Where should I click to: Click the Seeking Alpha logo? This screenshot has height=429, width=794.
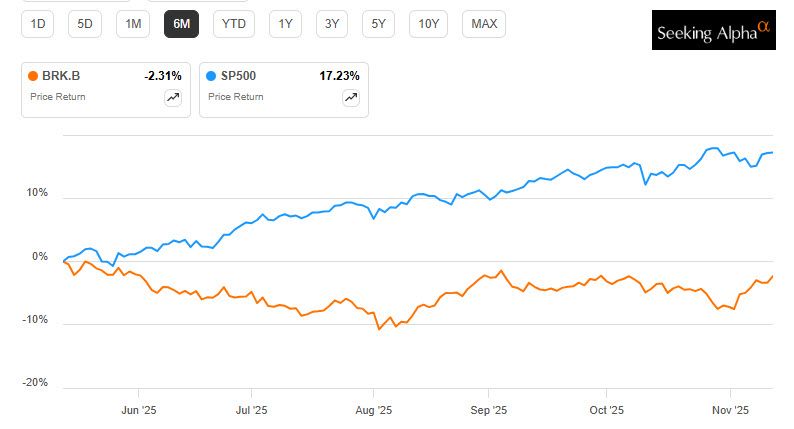pyautogui.click(x=713, y=31)
